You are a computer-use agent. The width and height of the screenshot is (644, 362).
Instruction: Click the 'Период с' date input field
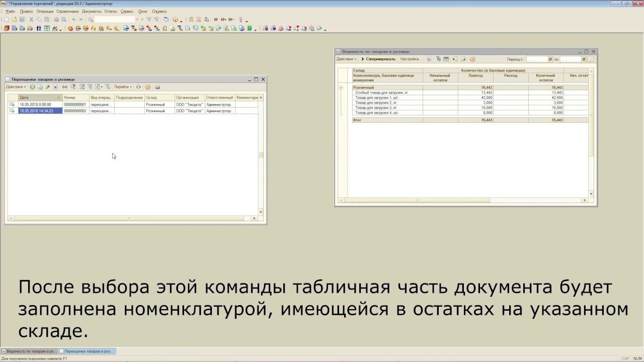pos(536,59)
